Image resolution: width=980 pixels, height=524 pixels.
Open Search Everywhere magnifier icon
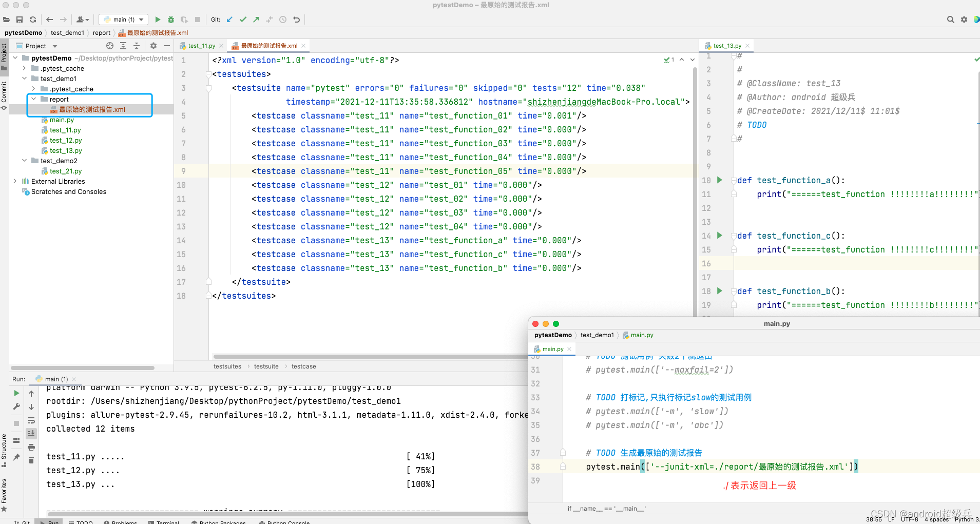[950, 20]
